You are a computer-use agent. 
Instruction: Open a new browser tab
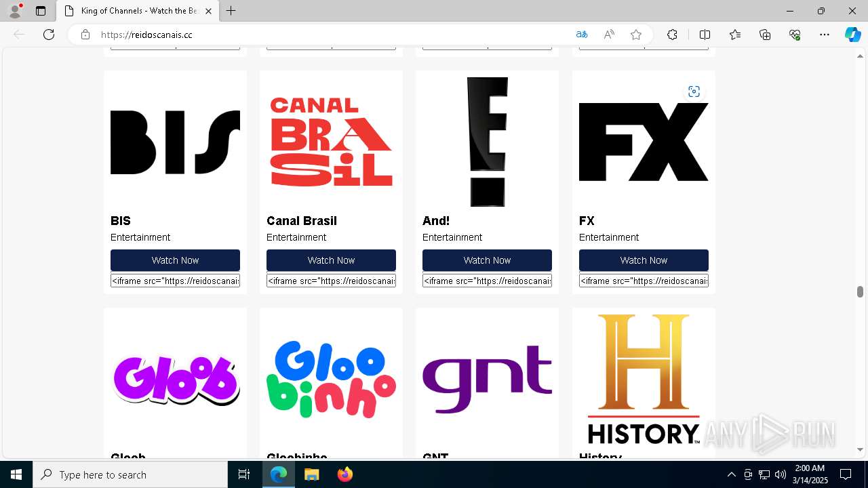pos(231,11)
